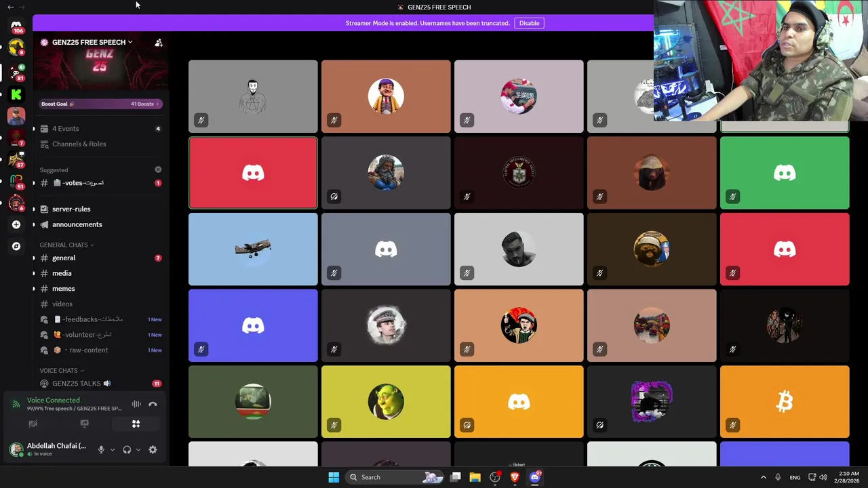Screen dimensions: 868x488
Task: Open the rose server with badge 7
Action: click(16, 138)
